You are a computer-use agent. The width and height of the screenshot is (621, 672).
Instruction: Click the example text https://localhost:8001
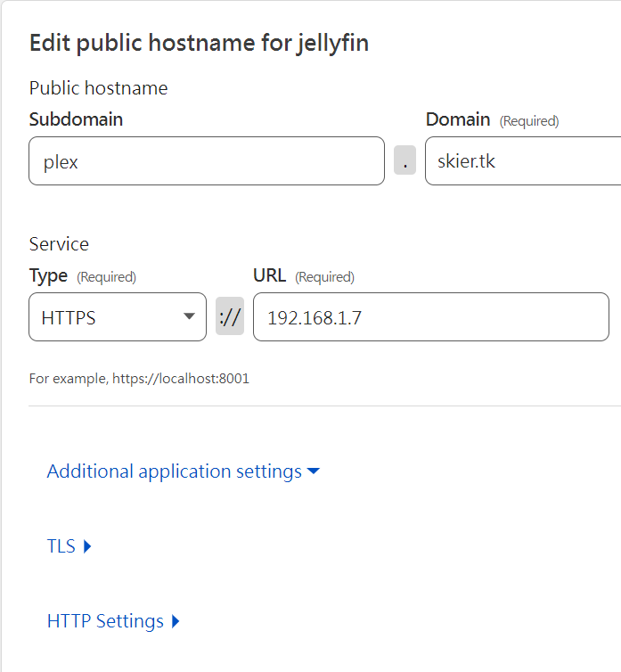[x=181, y=379]
